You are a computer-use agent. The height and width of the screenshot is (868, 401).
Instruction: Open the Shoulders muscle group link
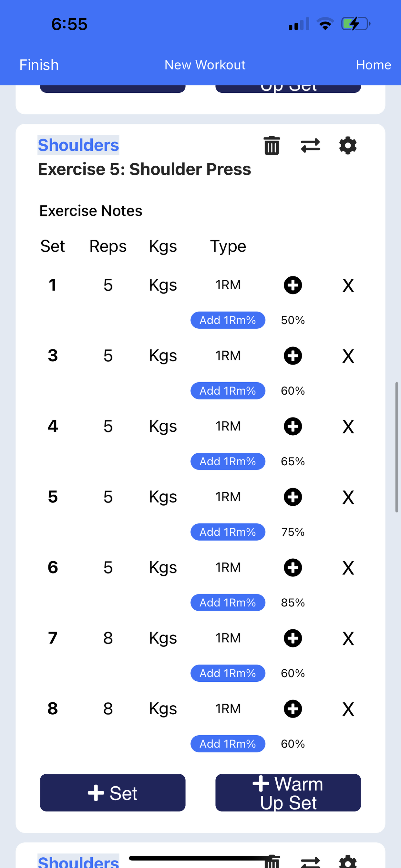78,145
